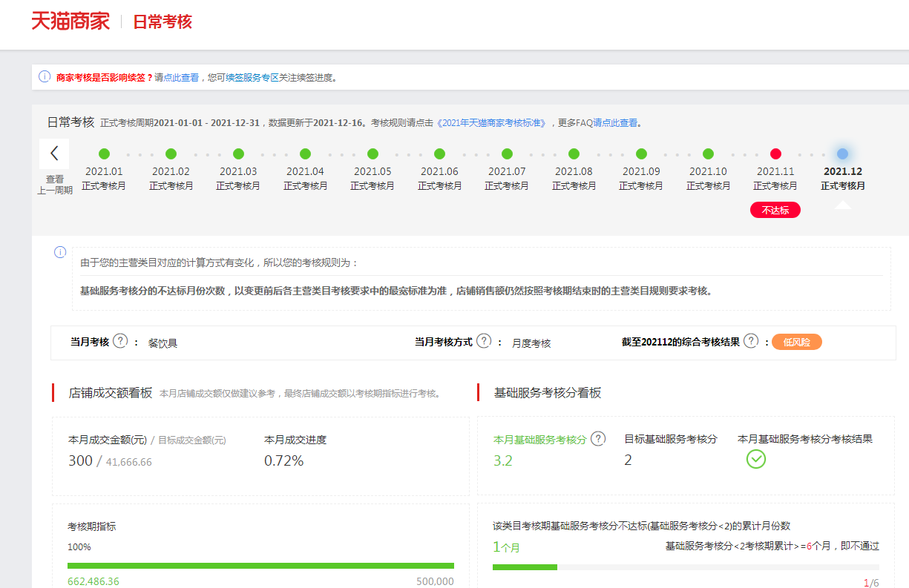Image resolution: width=909 pixels, height=588 pixels.
Task: Select the red 2021.11 timeline dot
Action: [x=775, y=153]
